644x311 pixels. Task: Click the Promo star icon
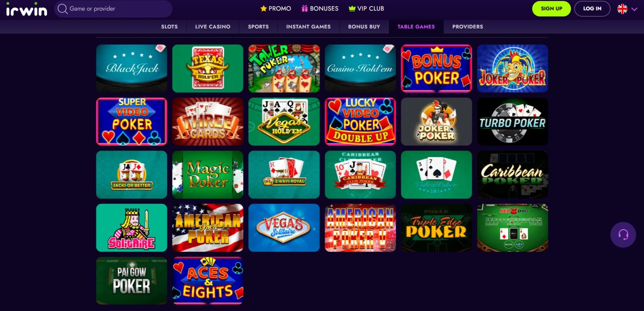264,9
